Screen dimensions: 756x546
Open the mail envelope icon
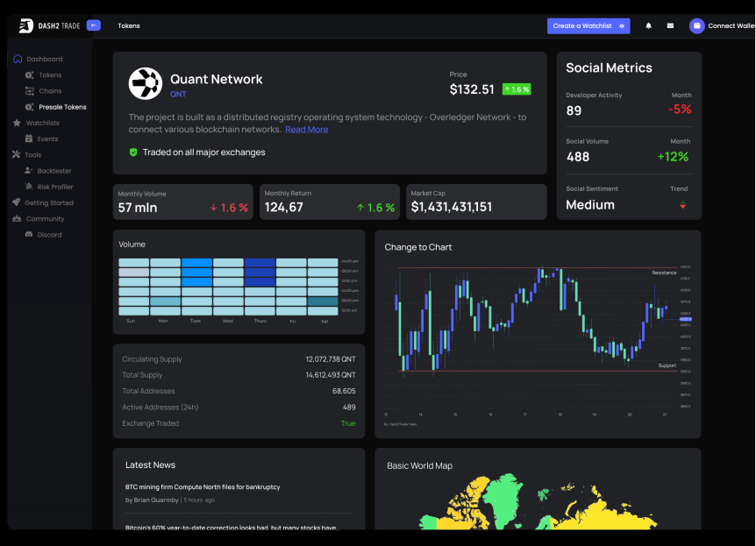pyautogui.click(x=670, y=26)
